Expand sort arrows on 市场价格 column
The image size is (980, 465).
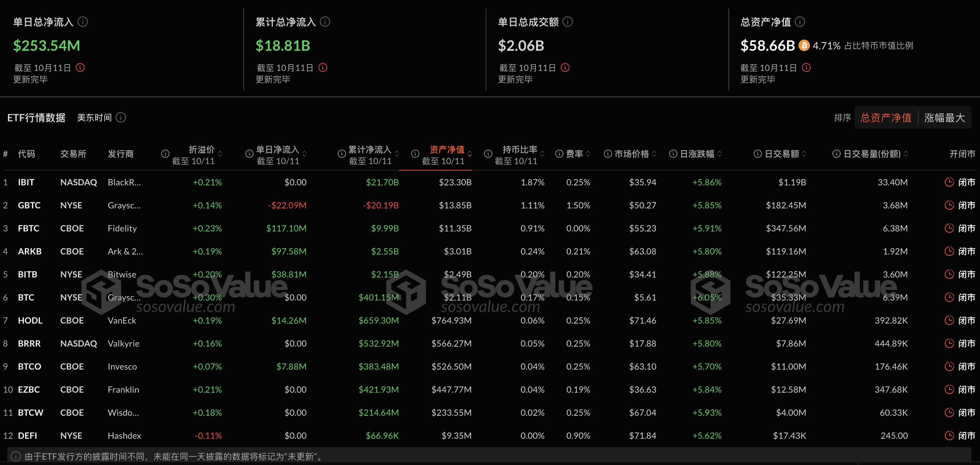coord(654,154)
